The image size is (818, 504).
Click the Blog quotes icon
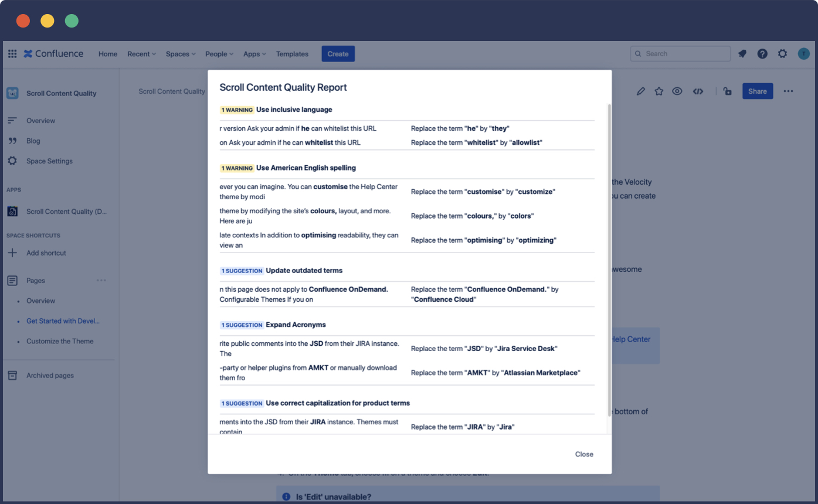click(12, 141)
